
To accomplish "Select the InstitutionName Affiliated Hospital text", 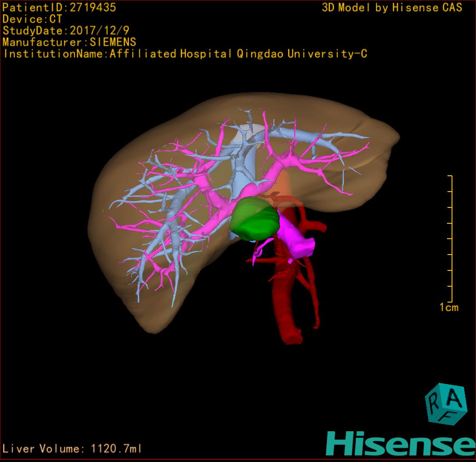I will point(185,54).
